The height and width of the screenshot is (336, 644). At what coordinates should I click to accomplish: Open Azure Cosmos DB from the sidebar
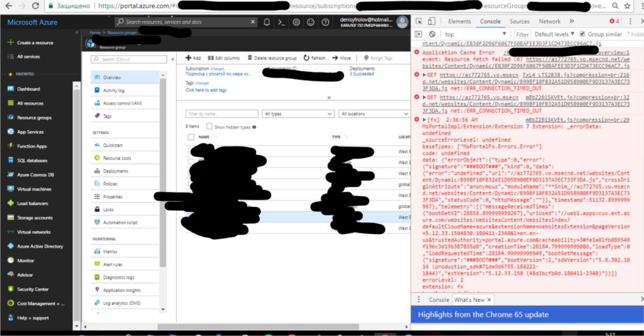[x=35, y=175]
